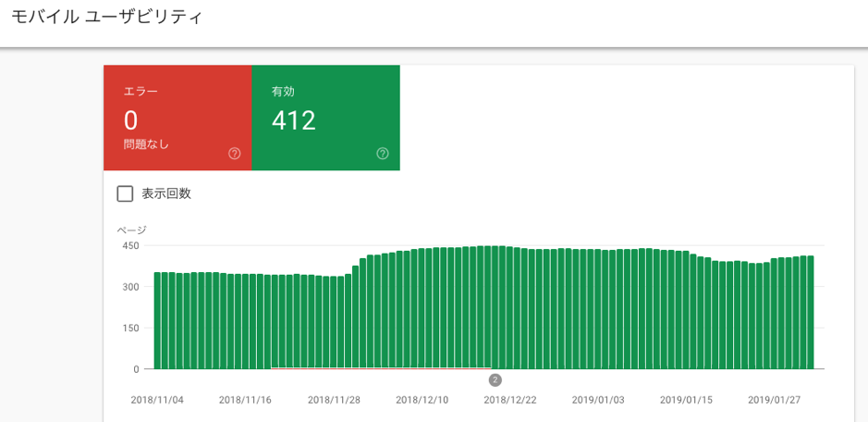Click the 表示回数 checkbox label text

166,193
